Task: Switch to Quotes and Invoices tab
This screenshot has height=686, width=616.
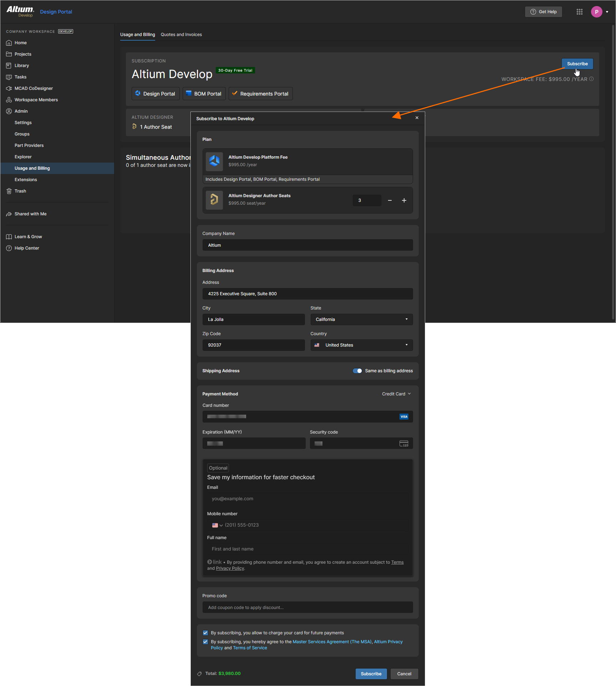Action: pos(181,35)
